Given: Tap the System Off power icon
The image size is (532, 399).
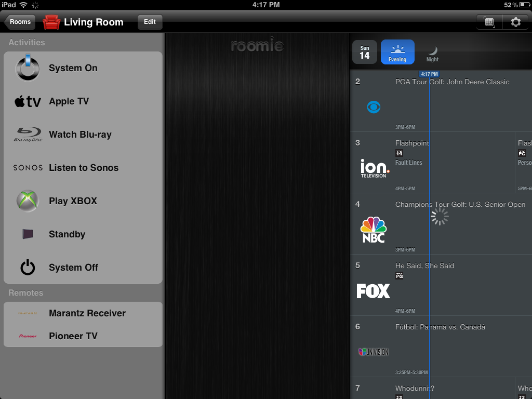Looking at the screenshot, I should click(28, 268).
